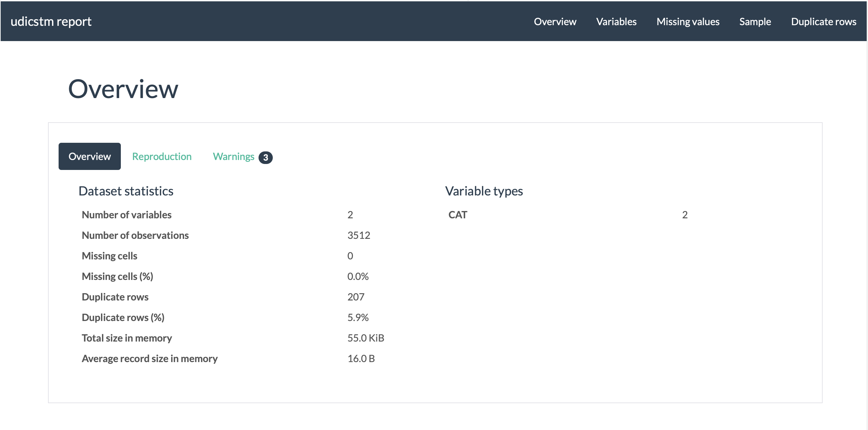Click the Number of observations value 3512

[359, 236]
